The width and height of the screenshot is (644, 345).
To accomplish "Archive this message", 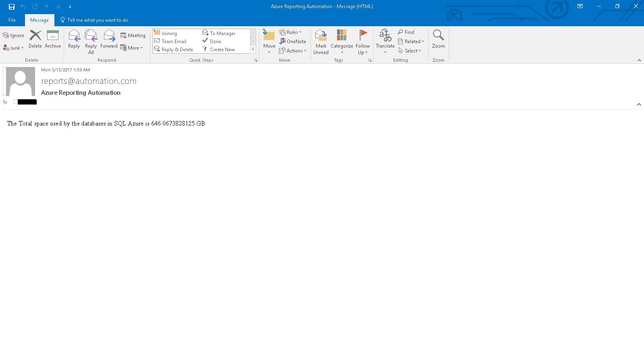I will (x=53, y=39).
